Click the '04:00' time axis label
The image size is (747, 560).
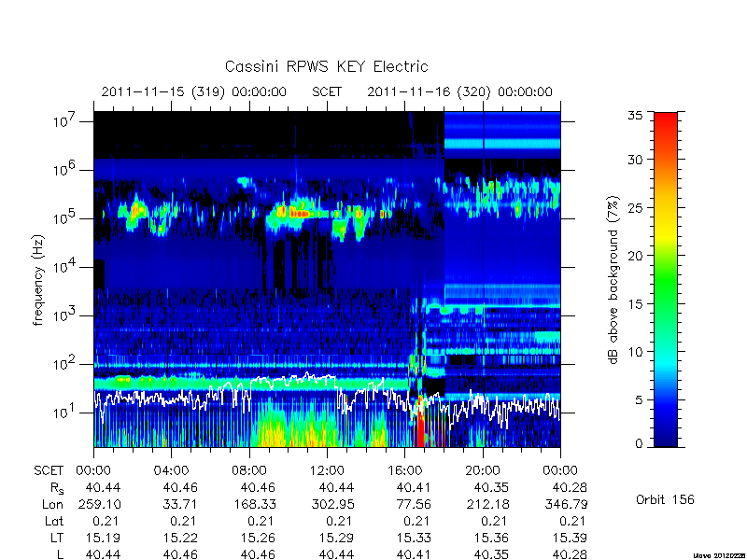pos(171,470)
